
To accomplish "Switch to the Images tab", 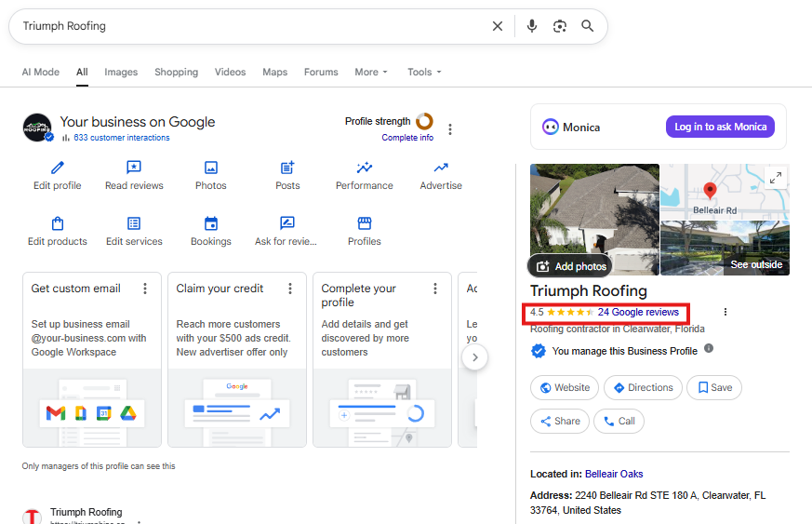I will point(121,72).
